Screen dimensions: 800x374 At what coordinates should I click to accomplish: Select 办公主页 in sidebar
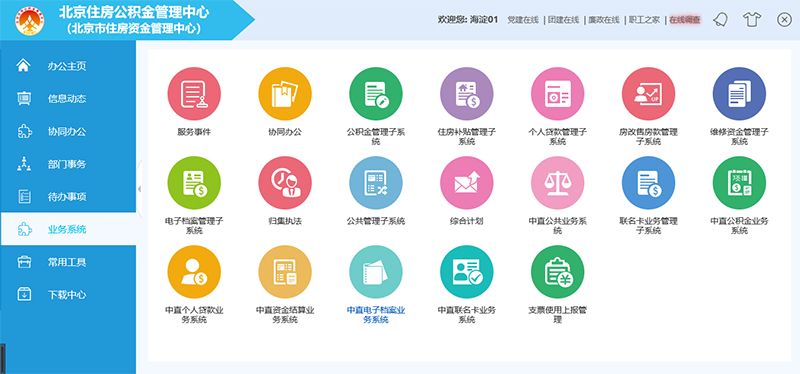click(68, 66)
